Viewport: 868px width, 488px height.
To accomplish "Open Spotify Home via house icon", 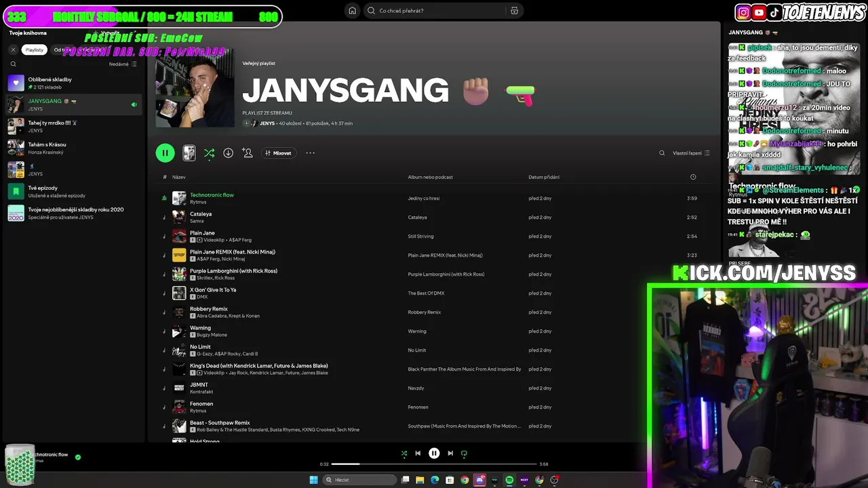I will click(352, 10).
